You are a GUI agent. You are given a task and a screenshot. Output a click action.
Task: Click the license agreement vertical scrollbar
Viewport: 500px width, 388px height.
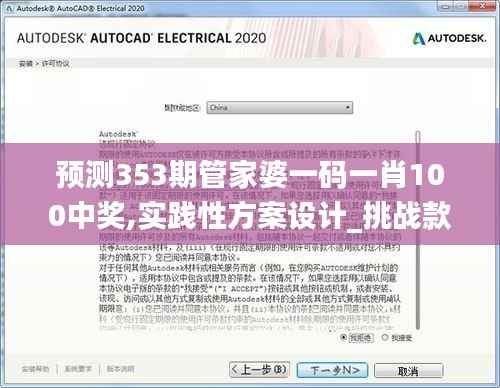point(418,230)
